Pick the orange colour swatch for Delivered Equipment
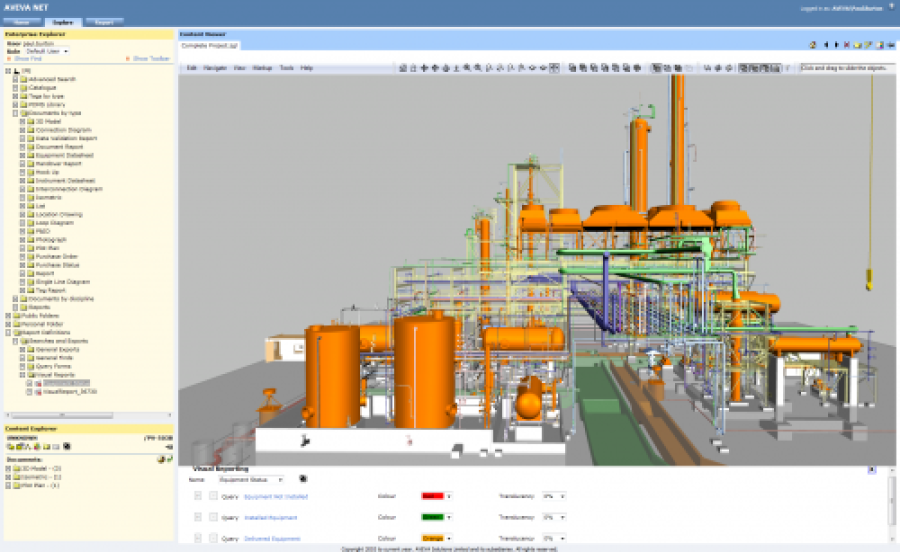The image size is (900, 552). coord(433,538)
